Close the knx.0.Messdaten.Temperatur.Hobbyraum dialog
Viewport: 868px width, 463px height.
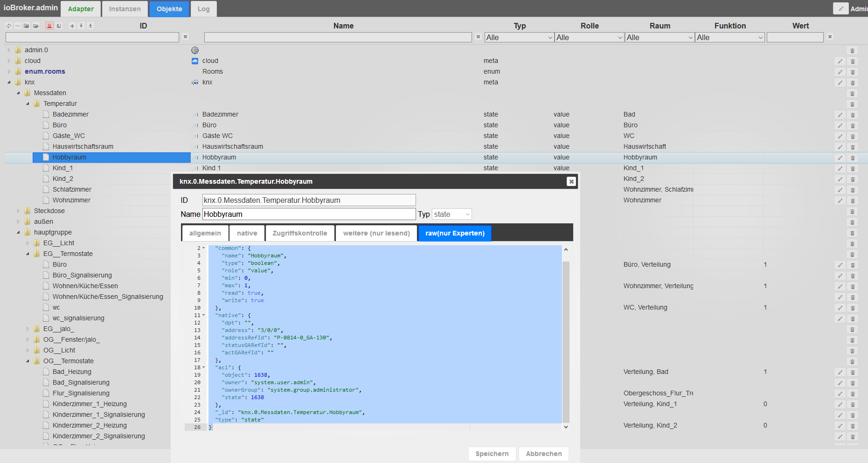pyautogui.click(x=571, y=181)
